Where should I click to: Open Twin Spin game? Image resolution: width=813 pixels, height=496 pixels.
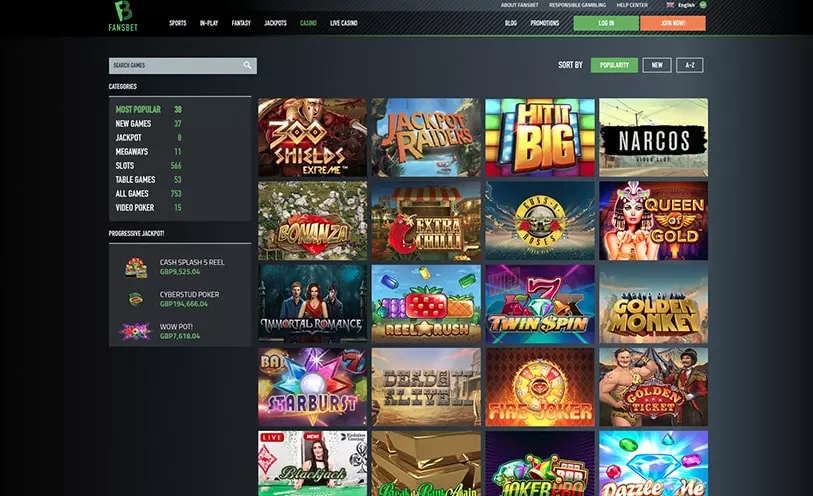pyautogui.click(x=540, y=304)
